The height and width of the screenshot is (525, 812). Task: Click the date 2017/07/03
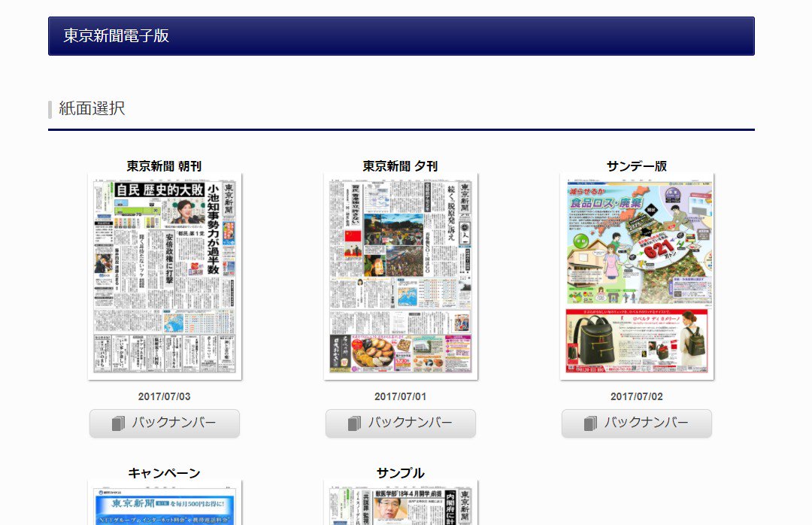[x=164, y=396]
